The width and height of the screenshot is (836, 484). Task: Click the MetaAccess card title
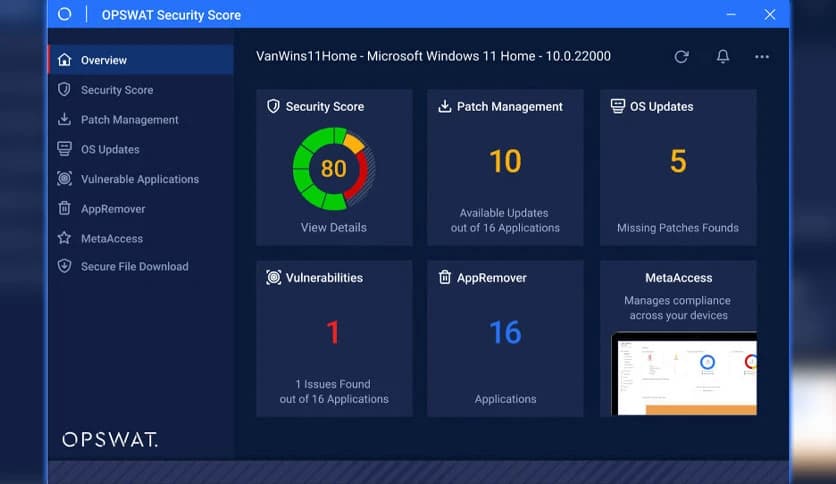[679, 278]
